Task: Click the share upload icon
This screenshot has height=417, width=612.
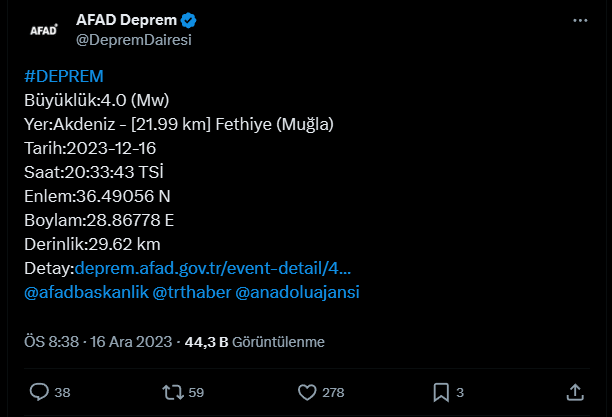Action: click(575, 392)
